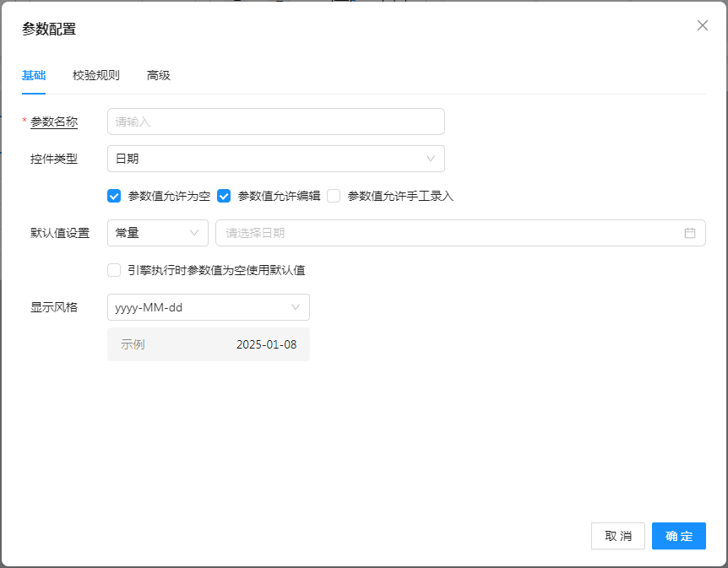
Task: Click the chevron arrow of 控件类型 selector
Action: pos(431,159)
